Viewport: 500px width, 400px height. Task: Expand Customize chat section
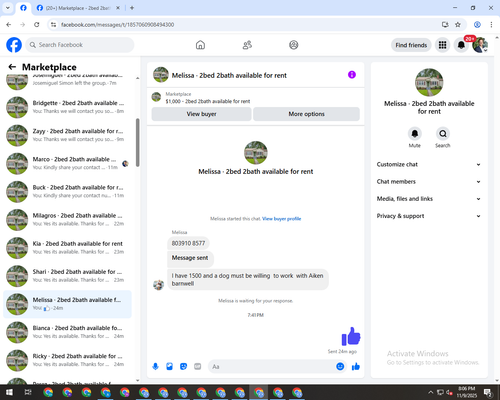point(429,164)
